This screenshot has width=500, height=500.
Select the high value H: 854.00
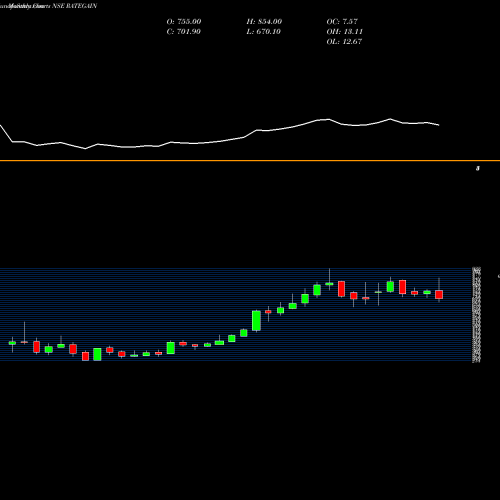pyautogui.click(x=264, y=22)
